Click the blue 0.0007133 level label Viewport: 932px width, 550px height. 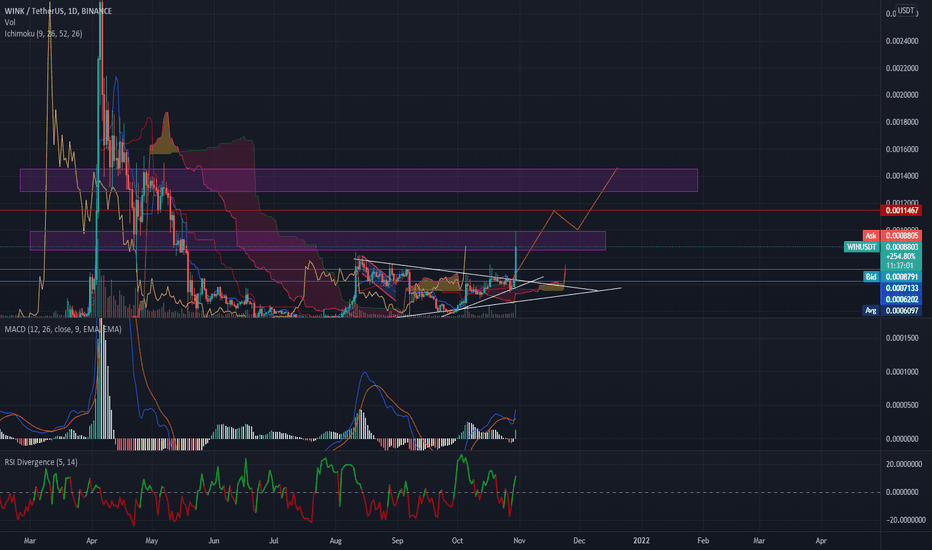[x=902, y=288]
